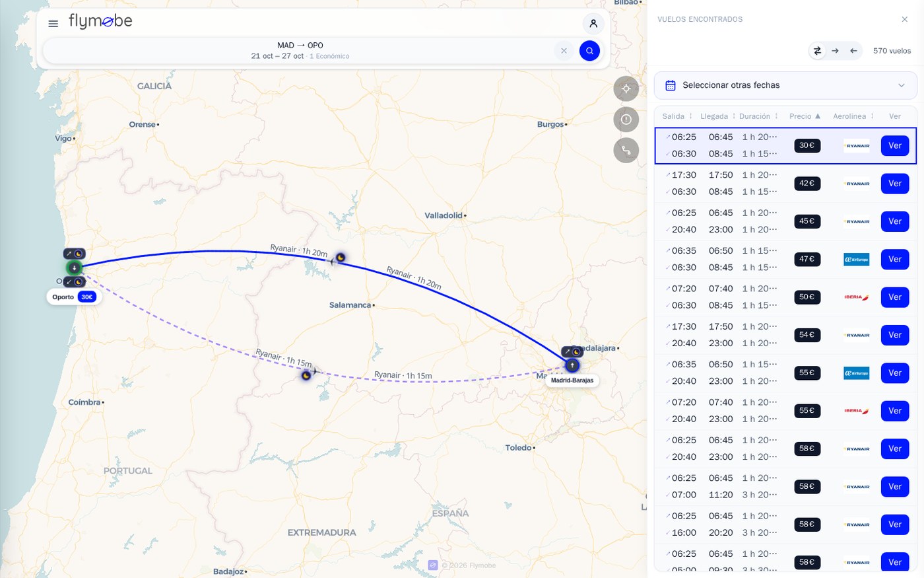Sort flights by Duración column
Screen dimensions: 924x578
pyautogui.click(x=759, y=116)
